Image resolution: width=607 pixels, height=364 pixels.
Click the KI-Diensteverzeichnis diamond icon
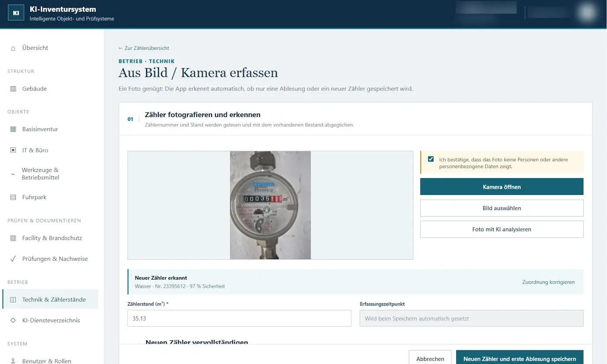13,321
